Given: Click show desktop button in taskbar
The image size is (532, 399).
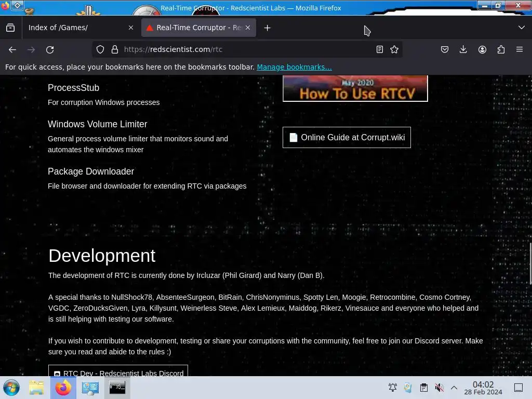Looking at the screenshot, I should (x=518, y=388).
